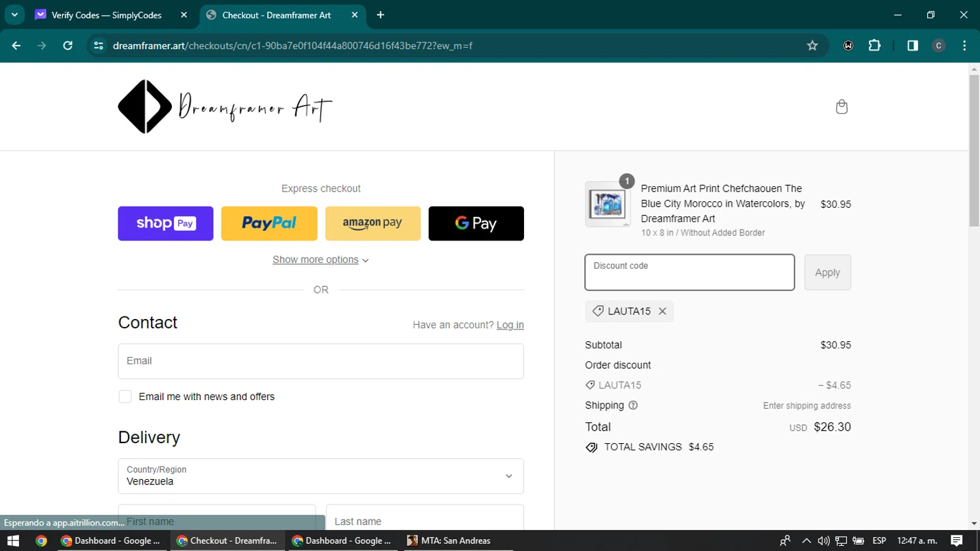
Task: Open a new browser tab
Action: 380,14
